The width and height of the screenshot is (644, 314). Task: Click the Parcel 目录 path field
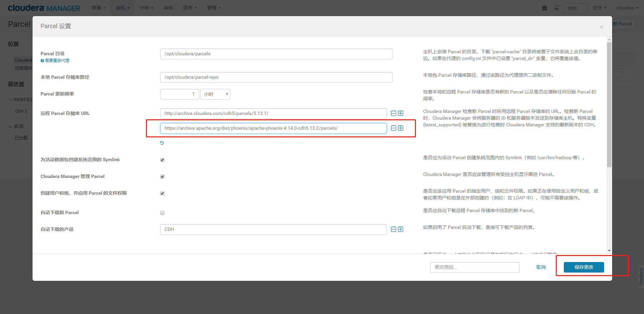(276, 54)
